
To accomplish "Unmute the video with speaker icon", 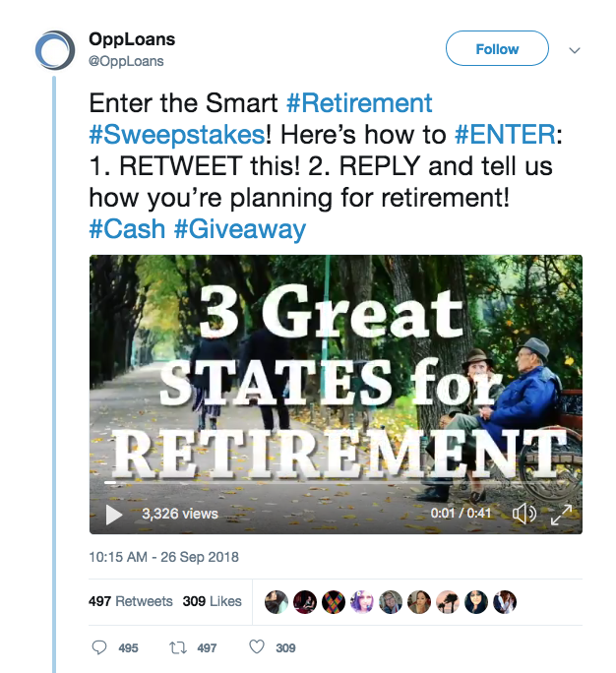I will [x=524, y=514].
